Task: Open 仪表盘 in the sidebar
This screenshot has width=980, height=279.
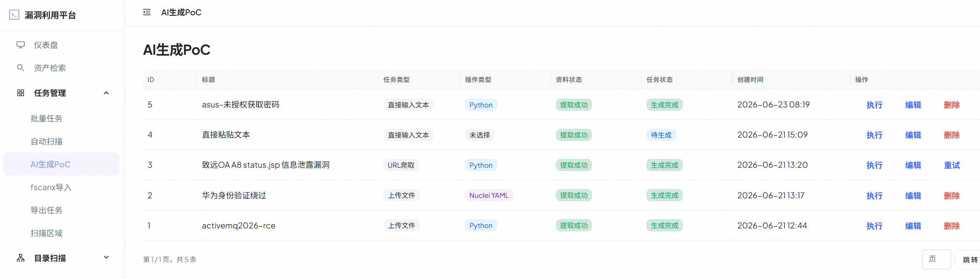Action: 46,45
